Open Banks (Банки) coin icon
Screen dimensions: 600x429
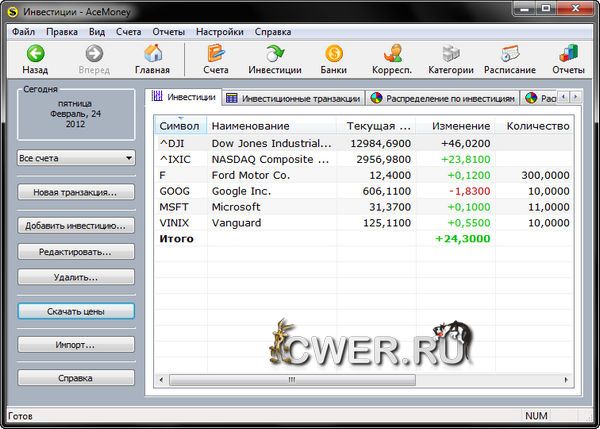(x=334, y=54)
